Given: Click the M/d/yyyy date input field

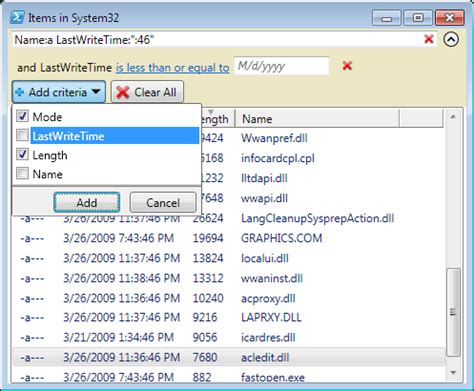Looking at the screenshot, I should pyautogui.click(x=281, y=66).
